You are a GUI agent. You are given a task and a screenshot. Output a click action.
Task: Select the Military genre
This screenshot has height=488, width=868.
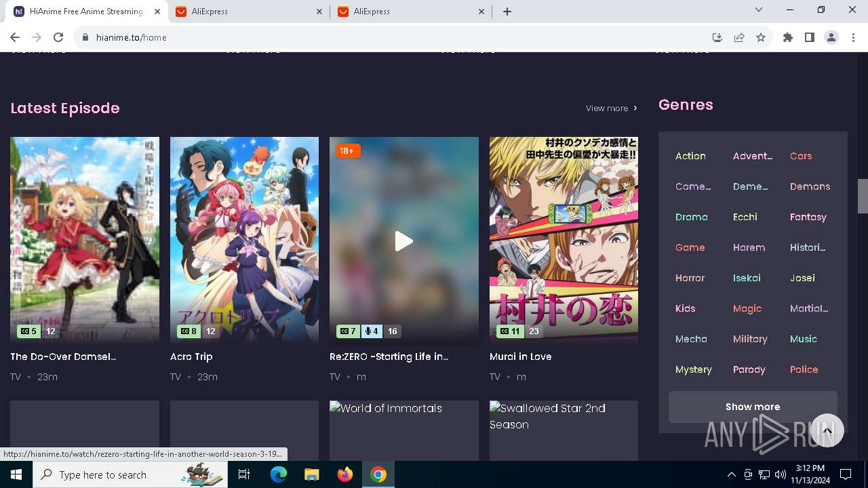[750, 339]
